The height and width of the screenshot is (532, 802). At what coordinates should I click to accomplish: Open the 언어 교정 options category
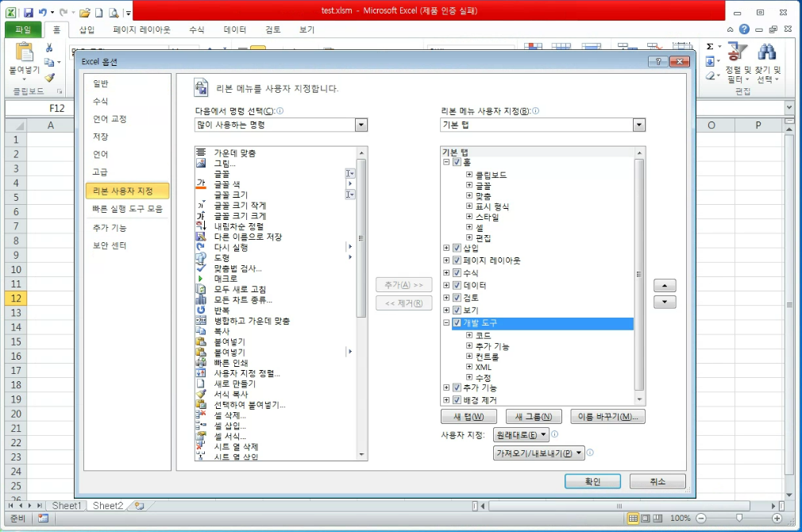click(x=110, y=118)
